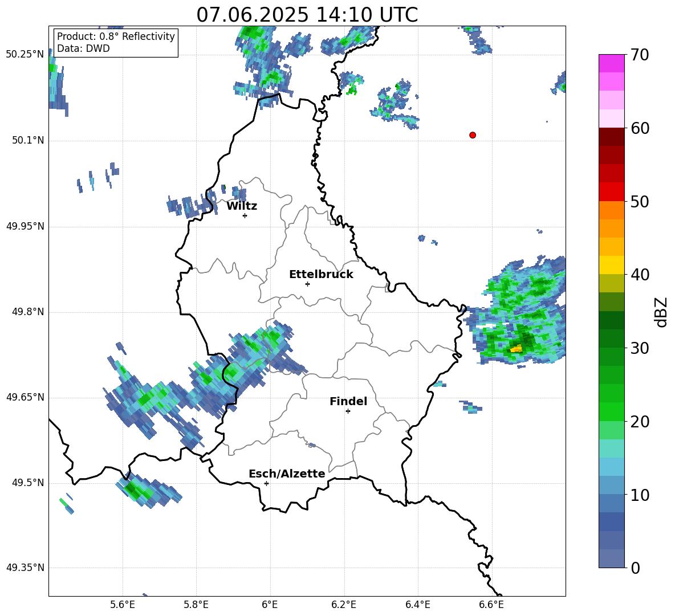Click the Wiltz station cross marker

click(245, 215)
